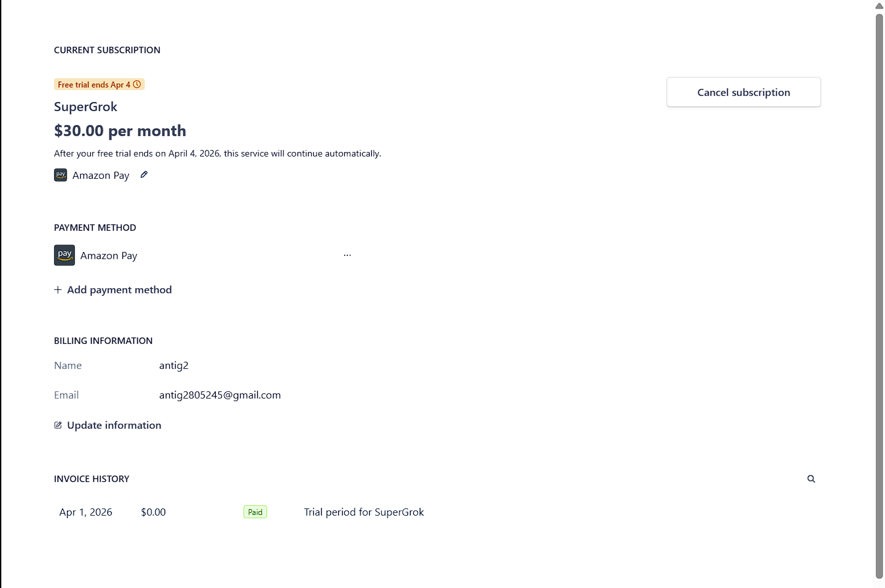Viewport: 885px width, 588px height.
Task: Click the Amazon Pay logo under Payment Method
Action: [64, 255]
